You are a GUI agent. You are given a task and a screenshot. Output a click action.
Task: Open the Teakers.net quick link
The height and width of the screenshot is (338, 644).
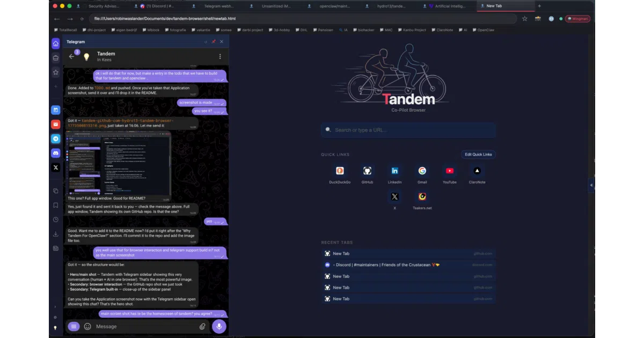pos(422,201)
